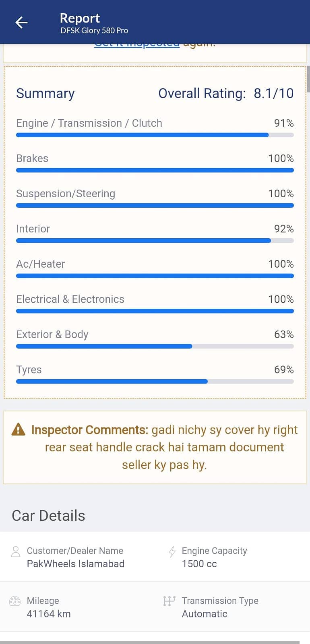Click the Car Details section heading
310x644 pixels.
coord(49,516)
